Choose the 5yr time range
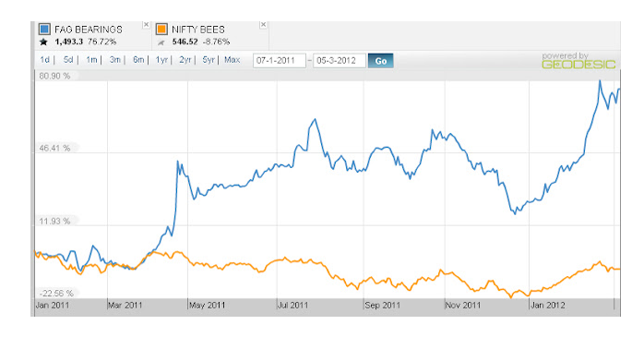 pos(209,60)
